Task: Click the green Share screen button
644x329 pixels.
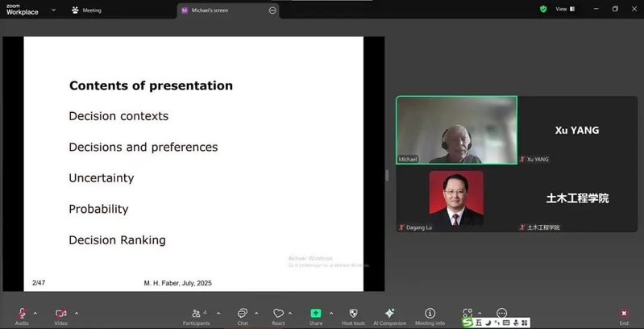Action: 316,313
